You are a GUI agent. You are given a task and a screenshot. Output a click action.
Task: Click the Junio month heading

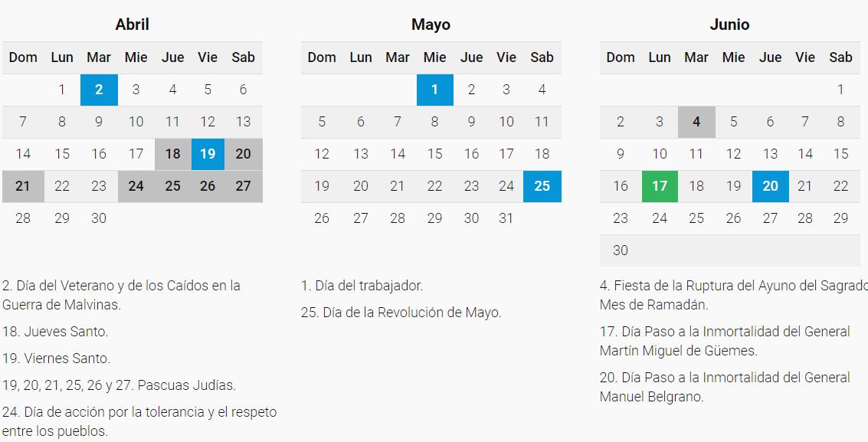coord(729,25)
